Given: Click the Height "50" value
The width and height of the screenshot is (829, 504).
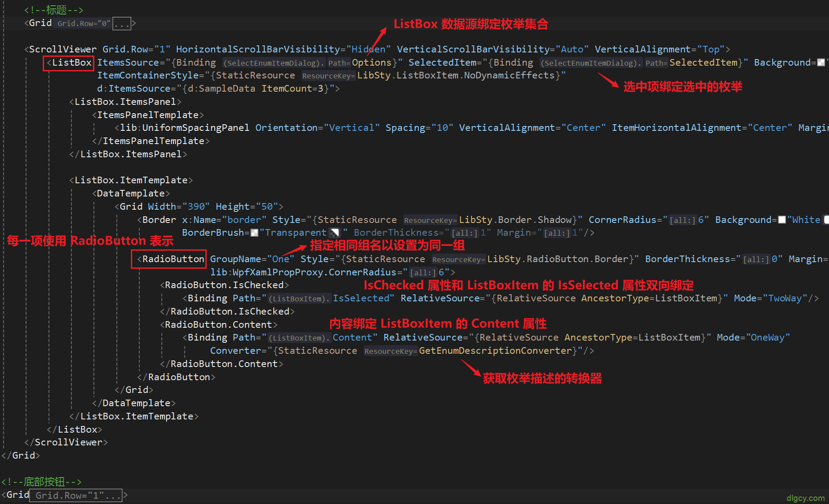Looking at the screenshot, I should [267, 207].
